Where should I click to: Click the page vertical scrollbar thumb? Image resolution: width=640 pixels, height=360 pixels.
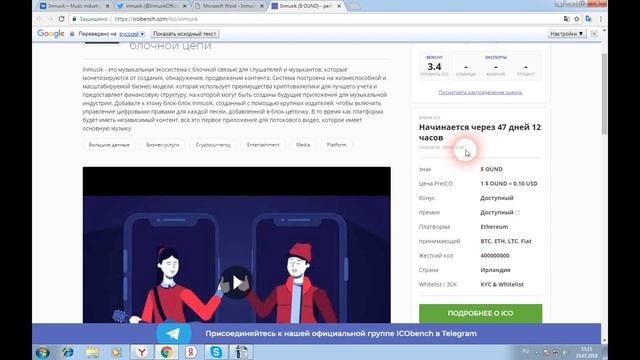(604, 94)
